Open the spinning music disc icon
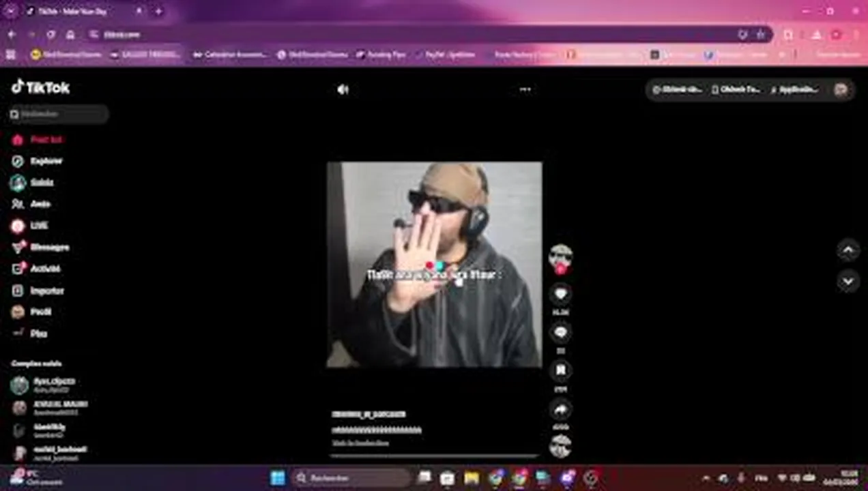Viewport: 868px width, 491px height. pos(560,446)
